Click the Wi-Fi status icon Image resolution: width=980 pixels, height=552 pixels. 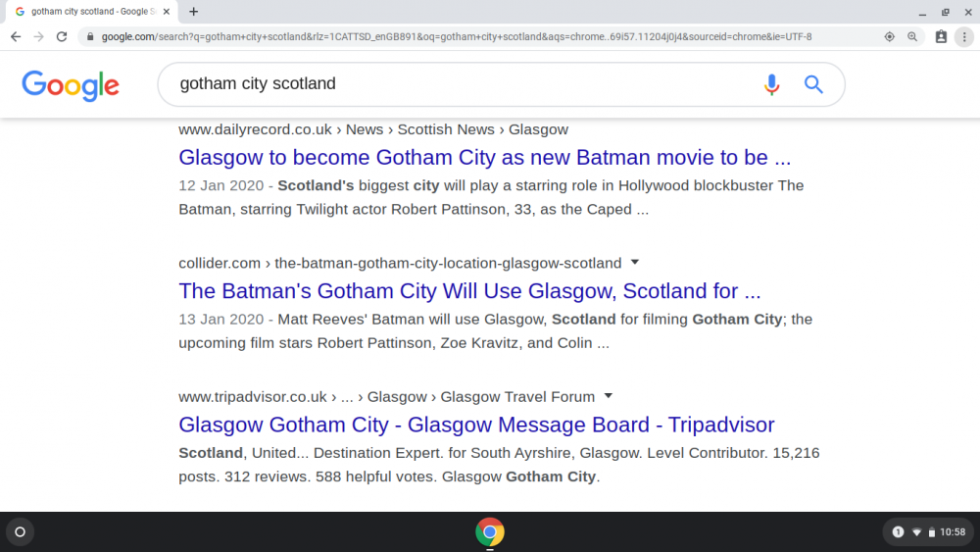point(917,532)
